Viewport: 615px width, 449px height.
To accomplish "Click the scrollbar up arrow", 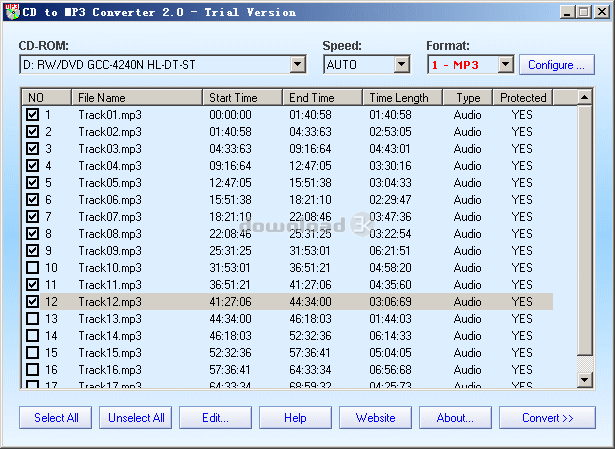I will tap(585, 97).
